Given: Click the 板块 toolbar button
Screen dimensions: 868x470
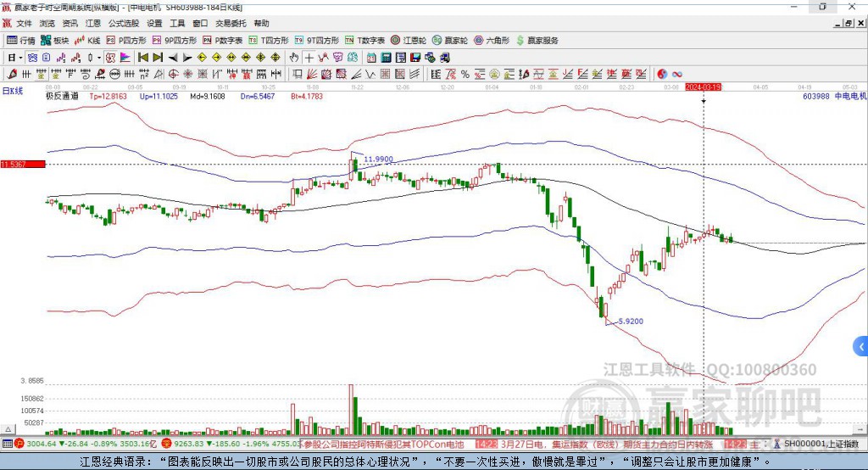Looking at the screenshot, I should 55,41.
